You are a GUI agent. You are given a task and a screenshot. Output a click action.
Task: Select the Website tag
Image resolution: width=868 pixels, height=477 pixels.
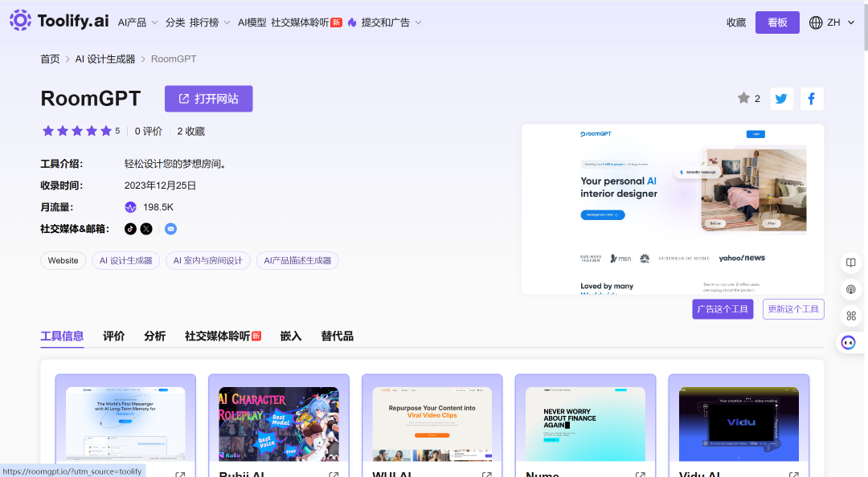[63, 261]
